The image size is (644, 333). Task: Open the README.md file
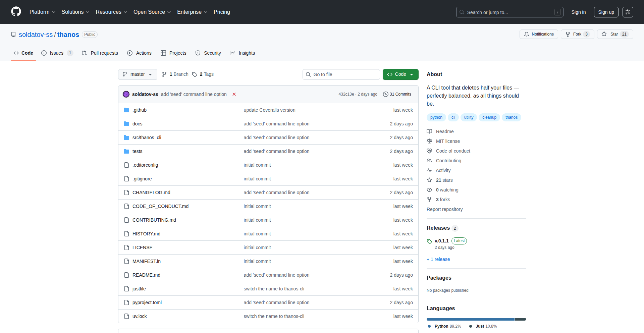coord(146,275)
